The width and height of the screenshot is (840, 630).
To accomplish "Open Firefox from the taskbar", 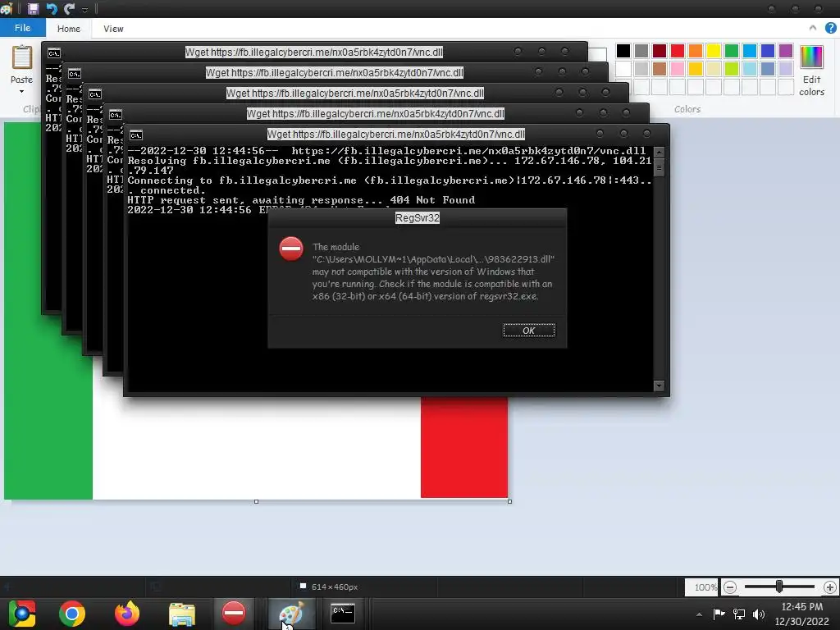I will (x=127, y=614).
